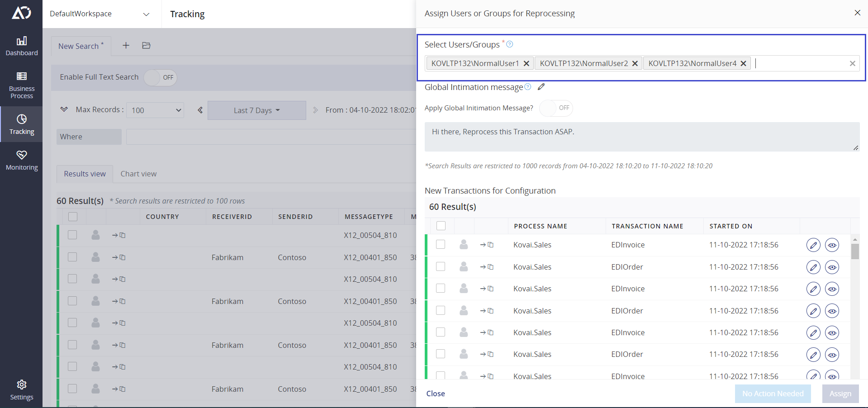
Task: Sort by MESSAGETYPE column header
Action: 369,217
